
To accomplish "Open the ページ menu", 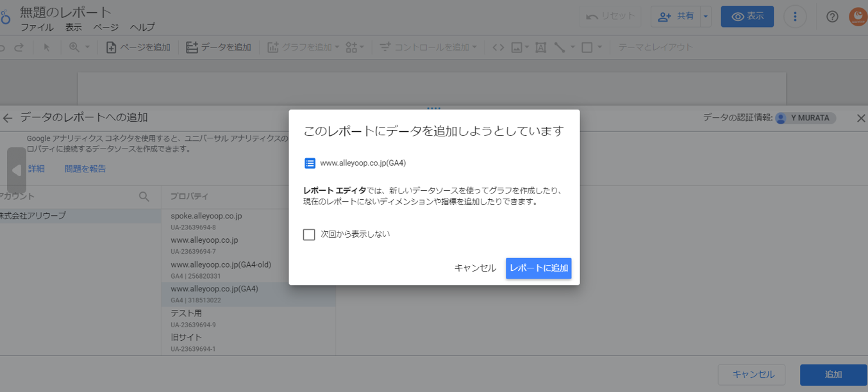I will [106, 28].
